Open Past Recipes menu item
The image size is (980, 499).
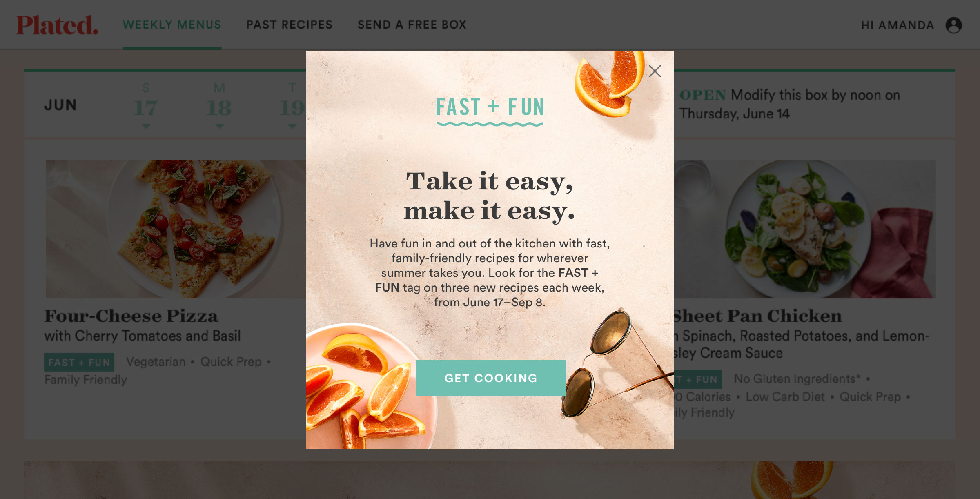(290, 25)
